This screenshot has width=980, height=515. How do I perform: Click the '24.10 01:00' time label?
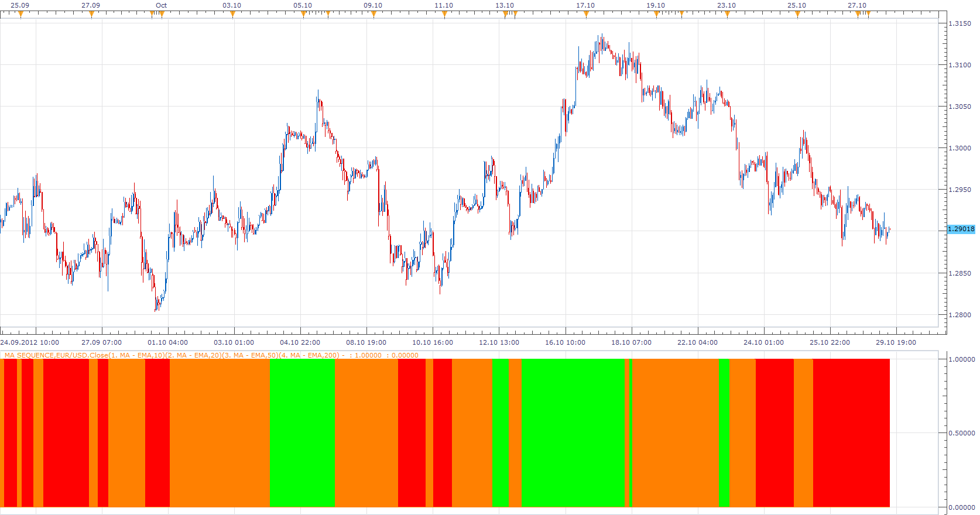tap(764, 342)
